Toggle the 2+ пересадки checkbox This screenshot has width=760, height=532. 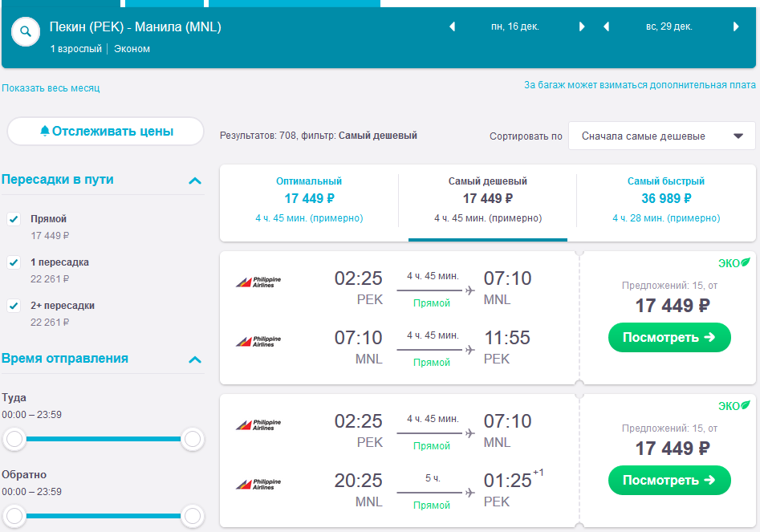[14, 306]
